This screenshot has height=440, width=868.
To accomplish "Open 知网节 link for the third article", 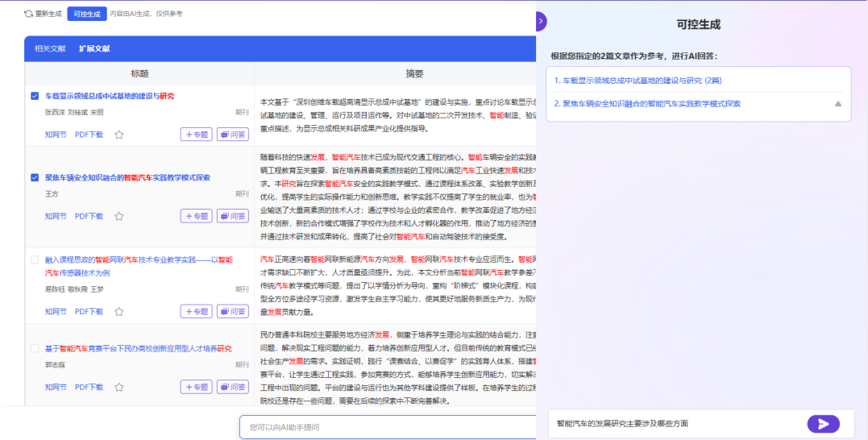I will tap(56, 311).
